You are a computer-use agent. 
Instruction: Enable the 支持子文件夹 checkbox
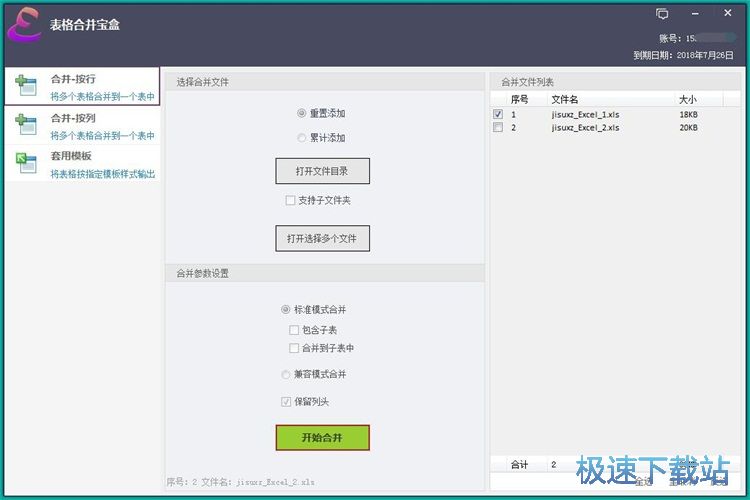click(290, 200)
